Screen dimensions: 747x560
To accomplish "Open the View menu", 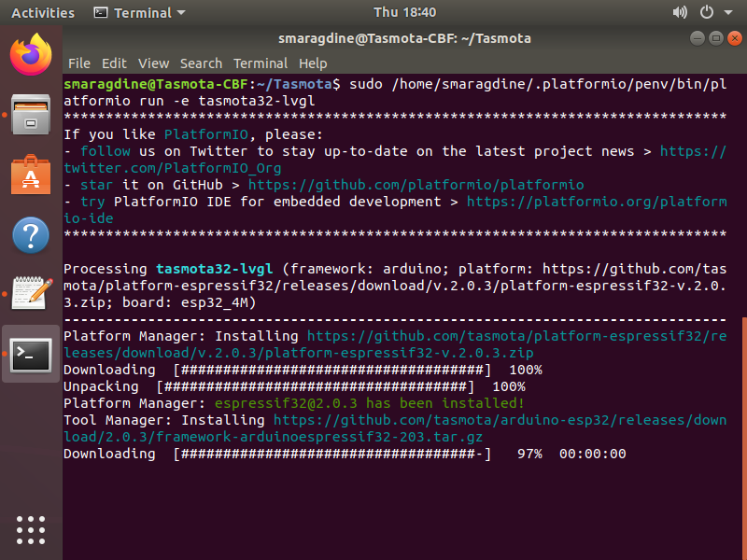I will coord(153,63).
